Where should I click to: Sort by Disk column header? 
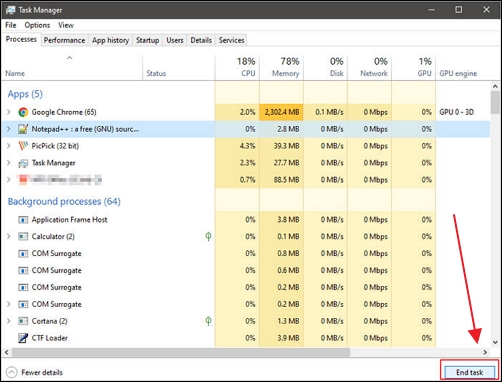tap(325, 68)
